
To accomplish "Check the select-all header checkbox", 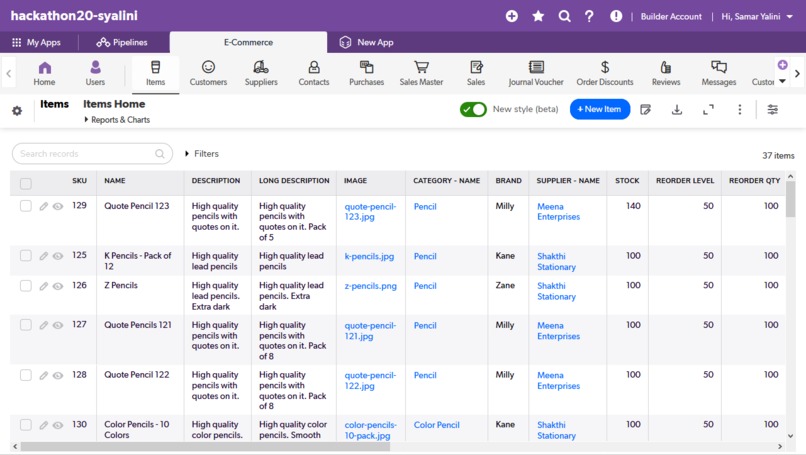I will [26, 183].
